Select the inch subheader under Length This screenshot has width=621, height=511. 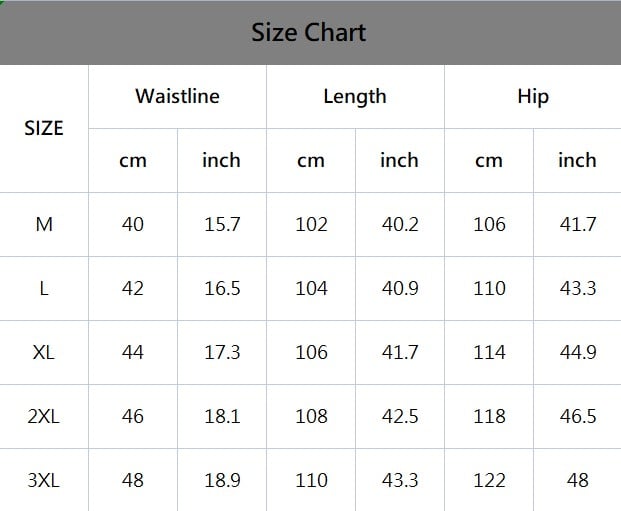click(399, 160)
